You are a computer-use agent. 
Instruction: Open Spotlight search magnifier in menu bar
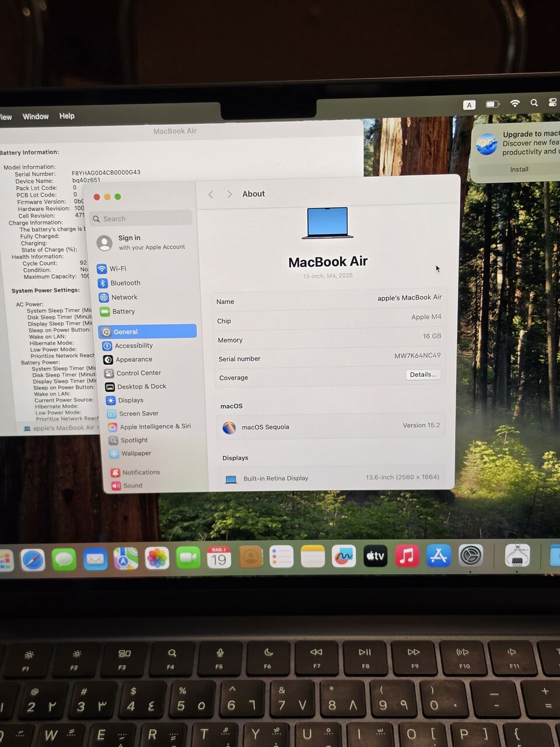534,103
